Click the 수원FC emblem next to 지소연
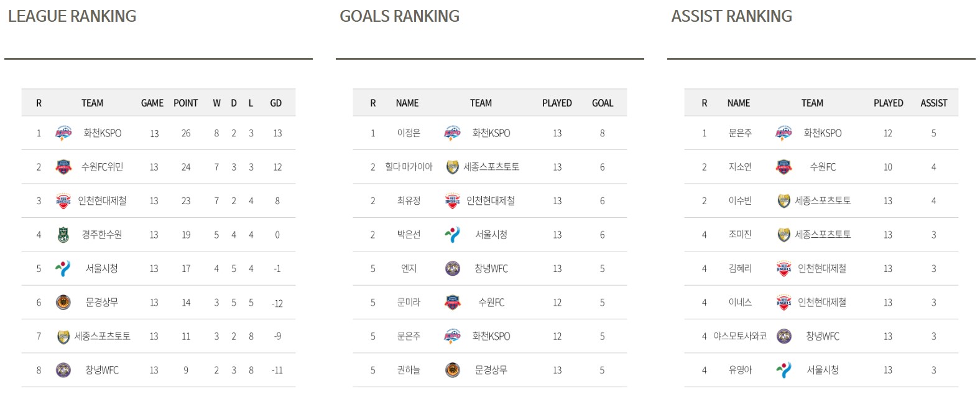The height and width of the screenshot is (414, 980). click(x=784, y=167)
